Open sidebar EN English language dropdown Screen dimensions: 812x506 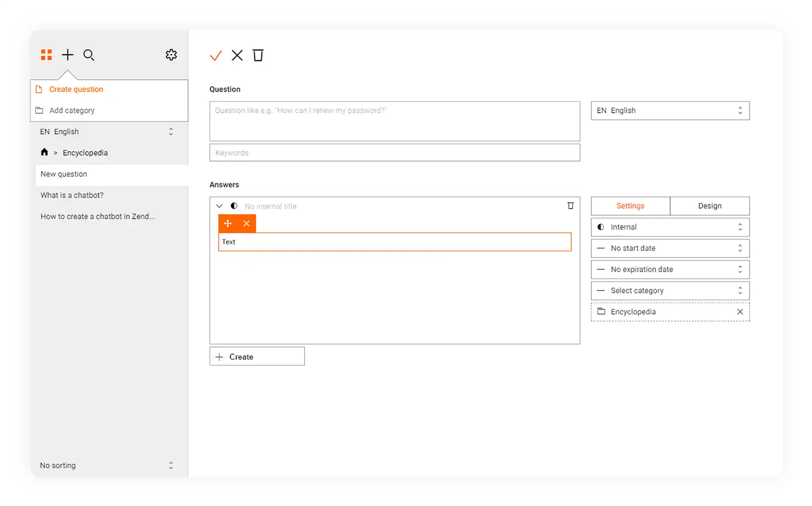[x=107, y=131]
